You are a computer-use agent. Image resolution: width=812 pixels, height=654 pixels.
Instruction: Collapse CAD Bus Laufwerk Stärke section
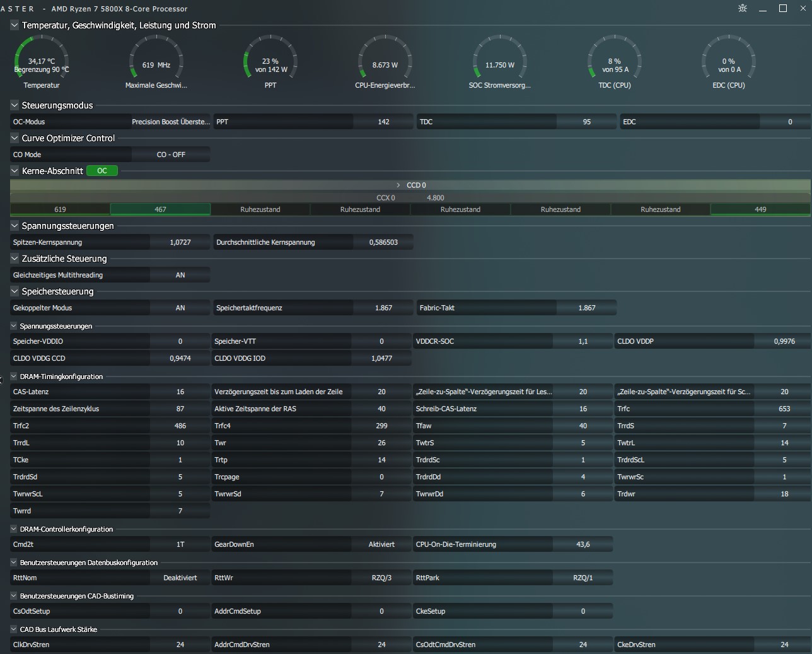(14, 629)
